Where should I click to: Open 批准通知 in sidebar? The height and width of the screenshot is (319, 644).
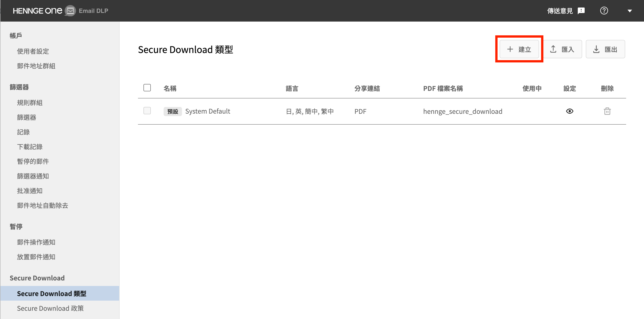point(30,191)
